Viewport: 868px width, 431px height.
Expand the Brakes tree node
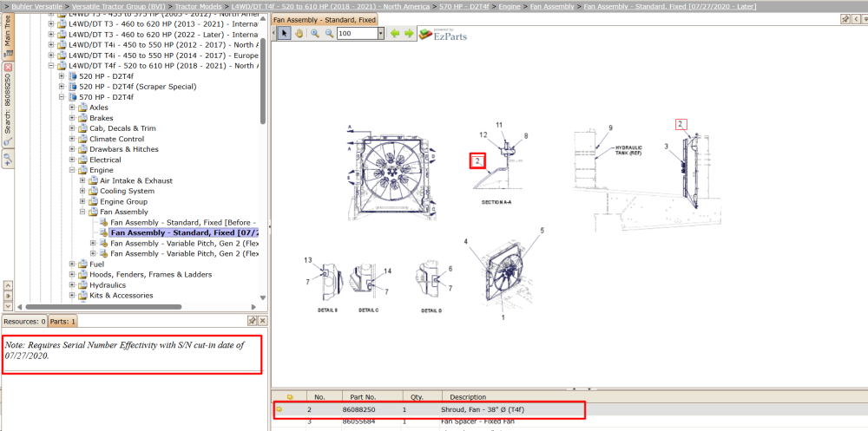(72, 118)
